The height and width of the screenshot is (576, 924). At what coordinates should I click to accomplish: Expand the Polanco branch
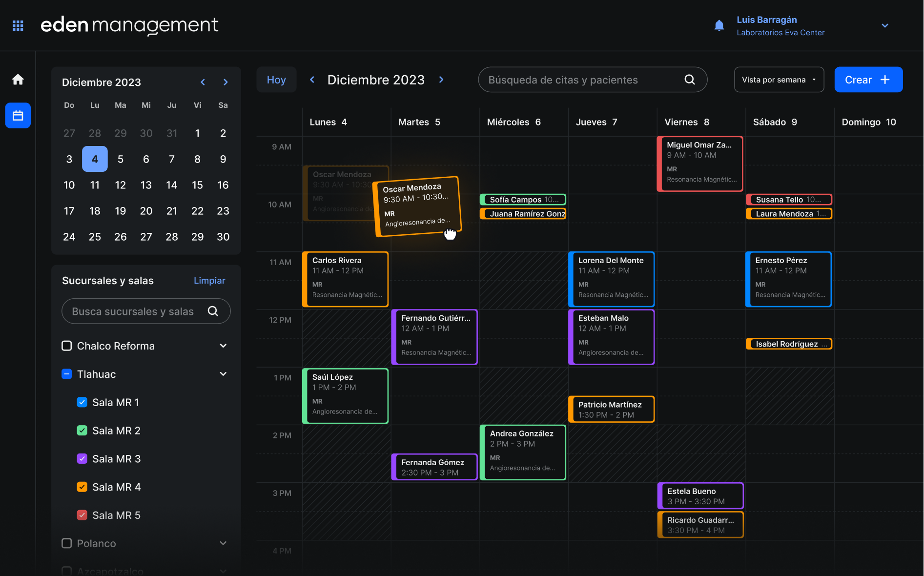point(223,543)
